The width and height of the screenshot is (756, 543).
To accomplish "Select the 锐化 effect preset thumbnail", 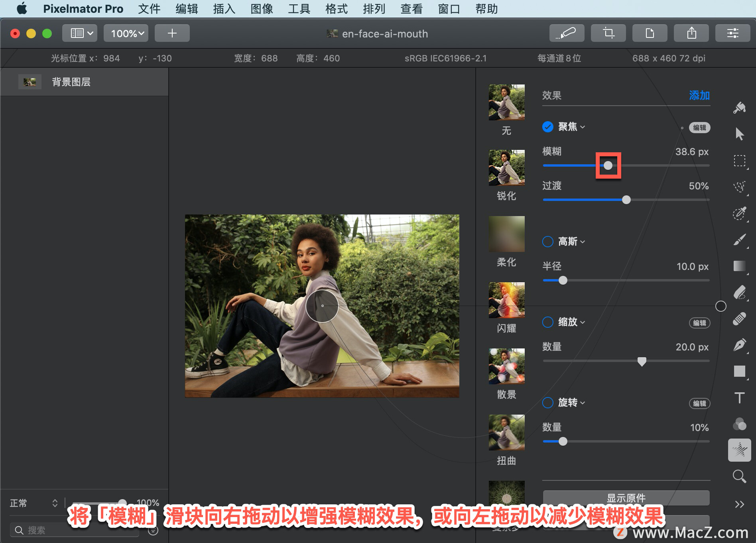I will click(x=506, y=168).
